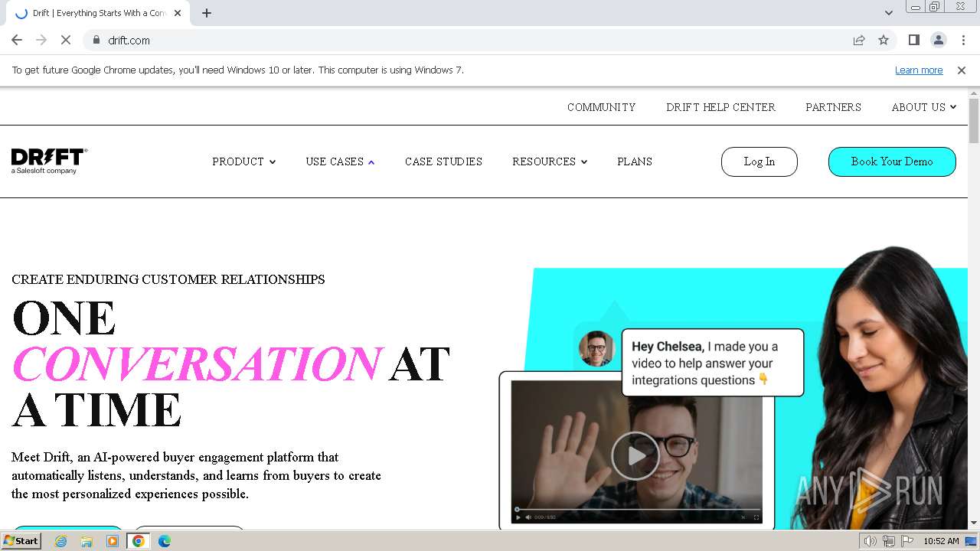Screen dimensions: 980x551
Task: Click the video progress bar
Action: pos(638,509)
